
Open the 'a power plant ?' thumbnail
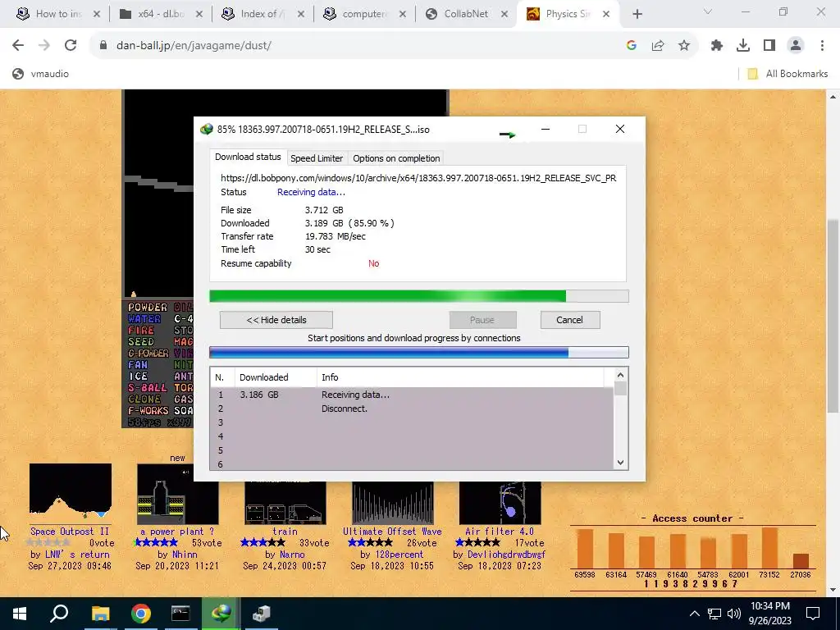177,494
